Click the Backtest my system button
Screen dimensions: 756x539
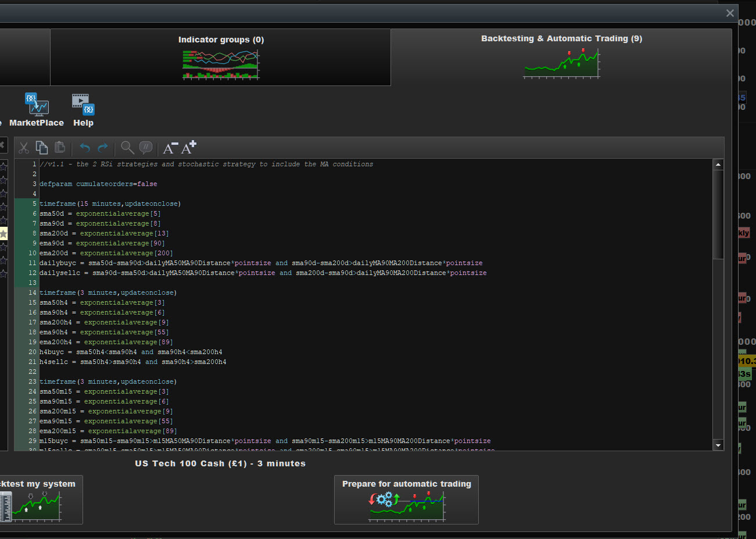(x=40, y=500)
